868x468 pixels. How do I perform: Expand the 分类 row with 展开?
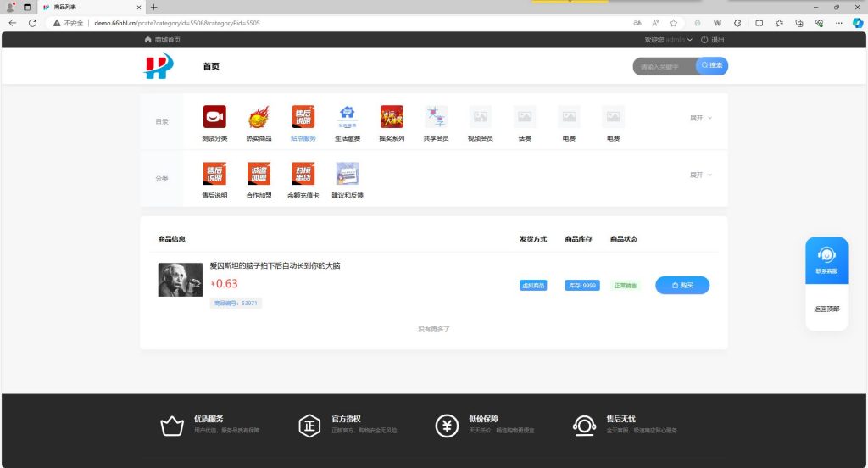pyautogui.click(x=701, y=175)
